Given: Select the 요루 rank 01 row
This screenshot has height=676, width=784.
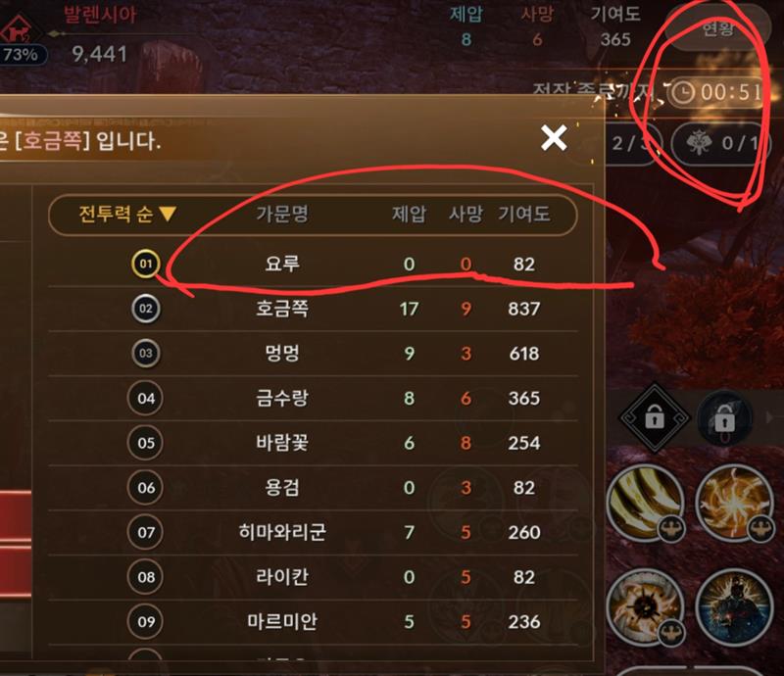Looking at the screenshot, I should coord(313,264).
